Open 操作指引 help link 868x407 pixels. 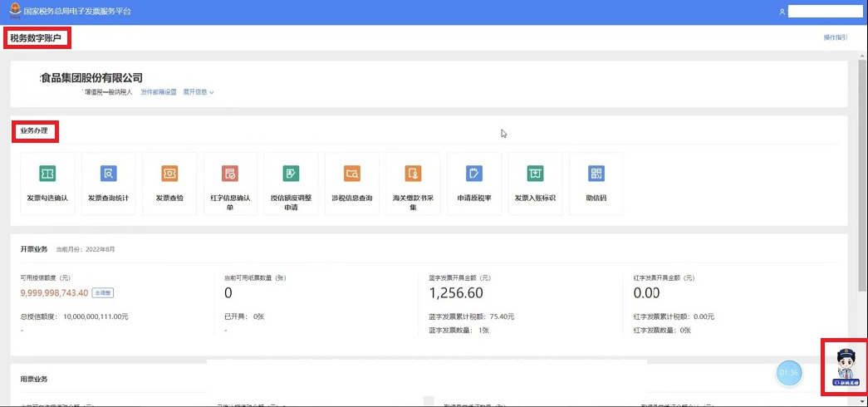pos(835,37)
